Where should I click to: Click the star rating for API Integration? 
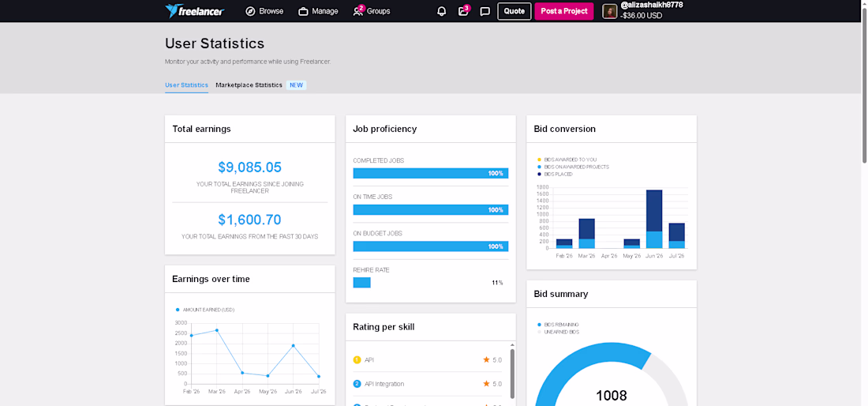[x=492, y=384]
